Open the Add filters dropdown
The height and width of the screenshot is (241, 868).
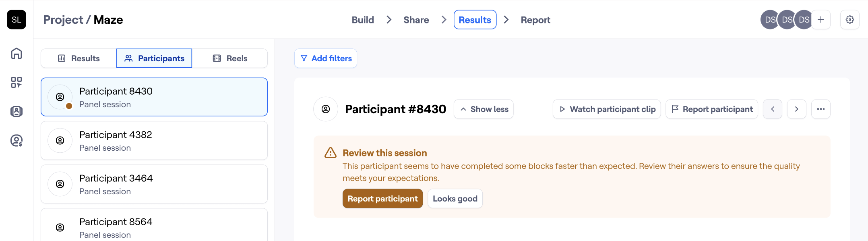326,58
